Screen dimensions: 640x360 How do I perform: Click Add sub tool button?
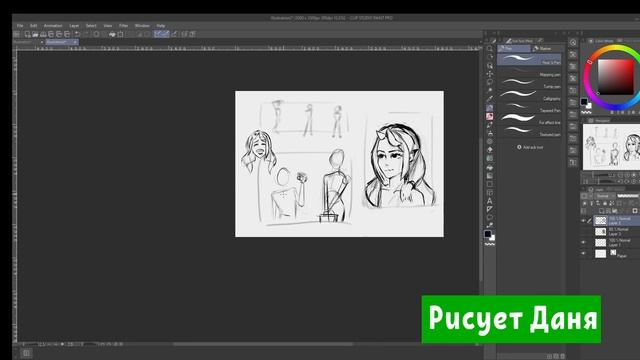pyautogui.click(x=530, y=147)
